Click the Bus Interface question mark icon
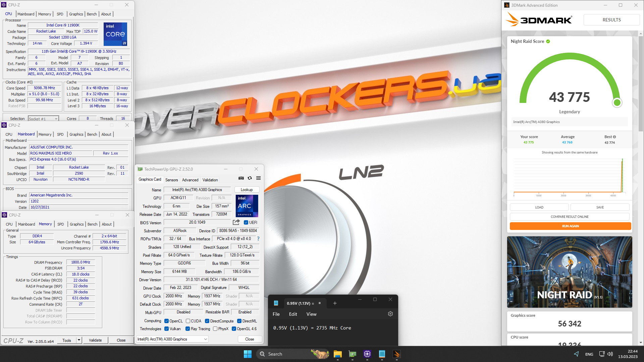 pos(258,239)
